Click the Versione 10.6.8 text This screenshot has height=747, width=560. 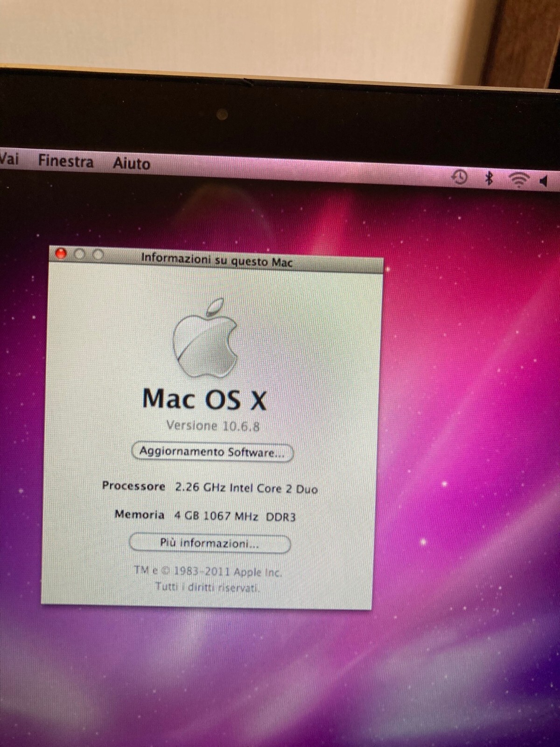tap(213, 426)
